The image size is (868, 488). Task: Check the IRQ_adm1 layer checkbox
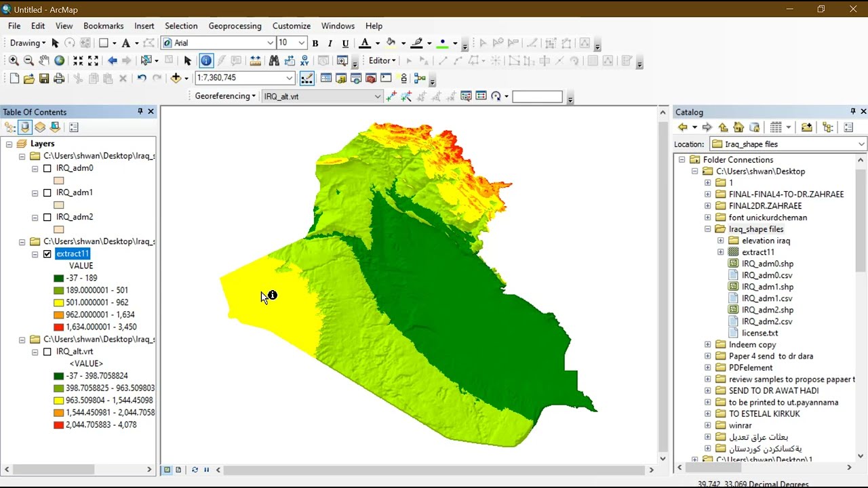[x=47, y=192]
